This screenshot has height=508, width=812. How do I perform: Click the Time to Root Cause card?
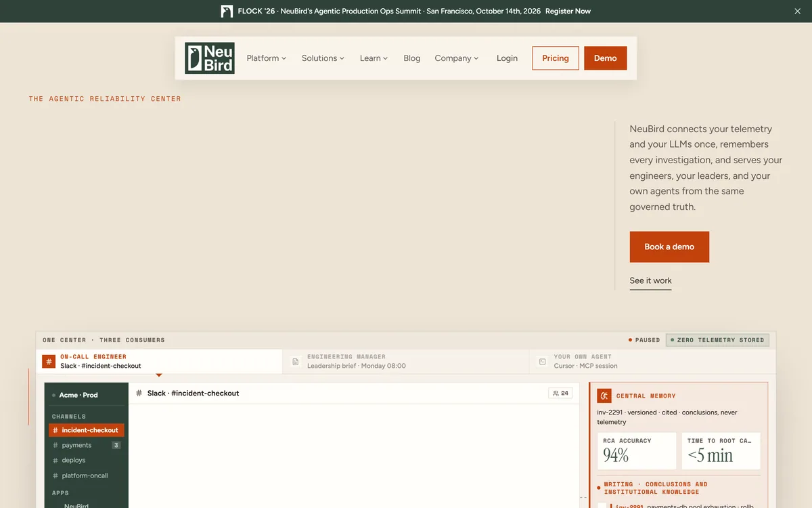(721, 451)
